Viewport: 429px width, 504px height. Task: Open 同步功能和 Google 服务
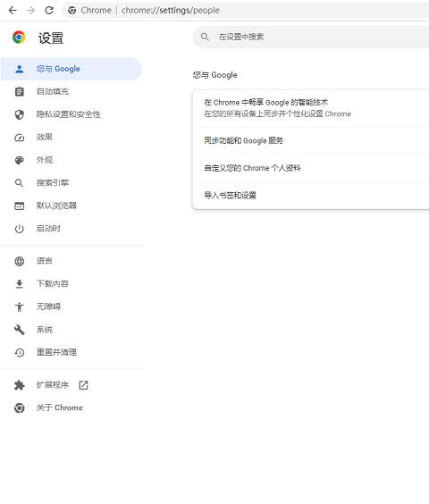[x=311, y=141]
